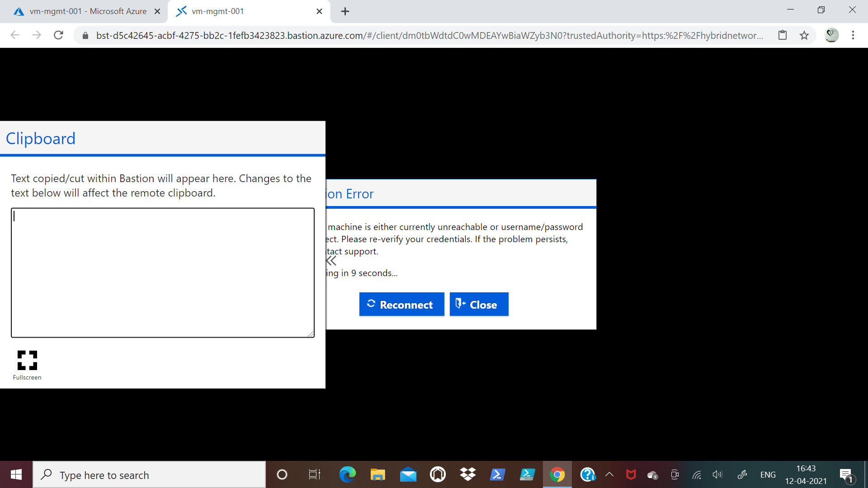Bookmark this page with the star icon
The width and height of the screenshot is (868, 488).
[804, 35]
